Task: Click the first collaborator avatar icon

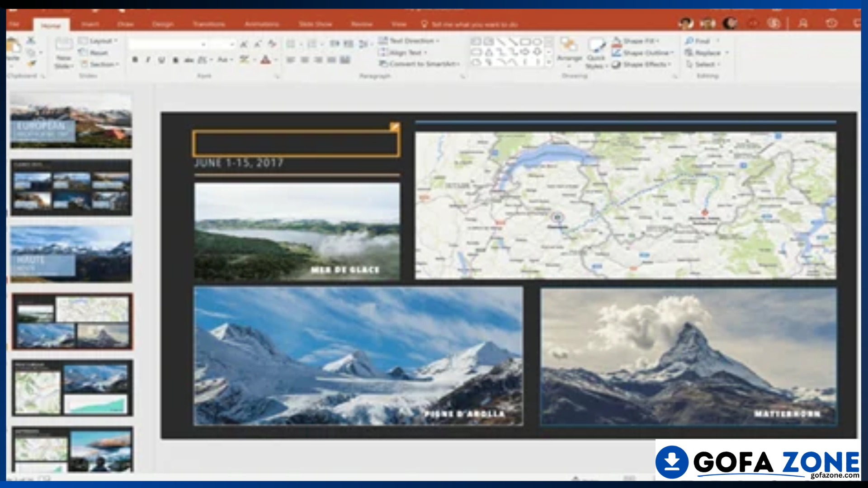Action: (686, 23)
